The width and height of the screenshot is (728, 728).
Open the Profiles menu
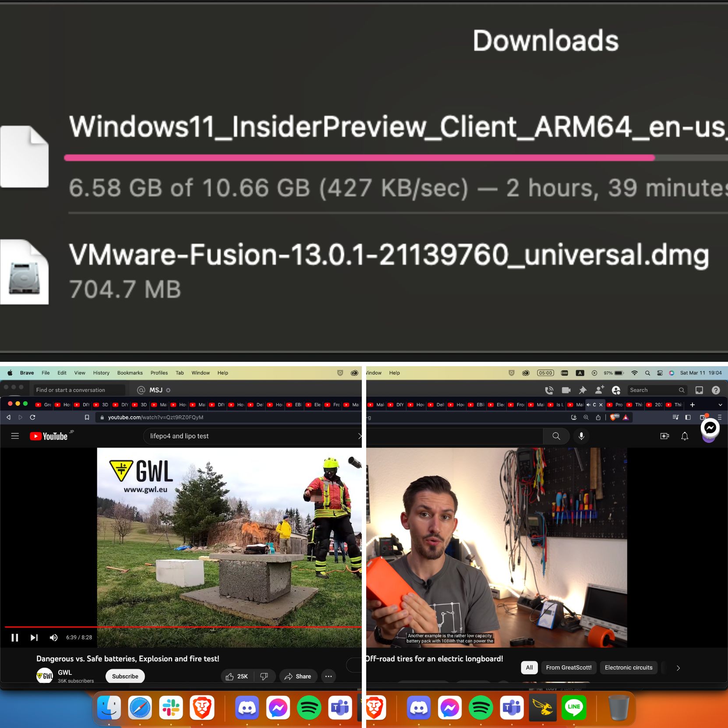tap(159, 373)
